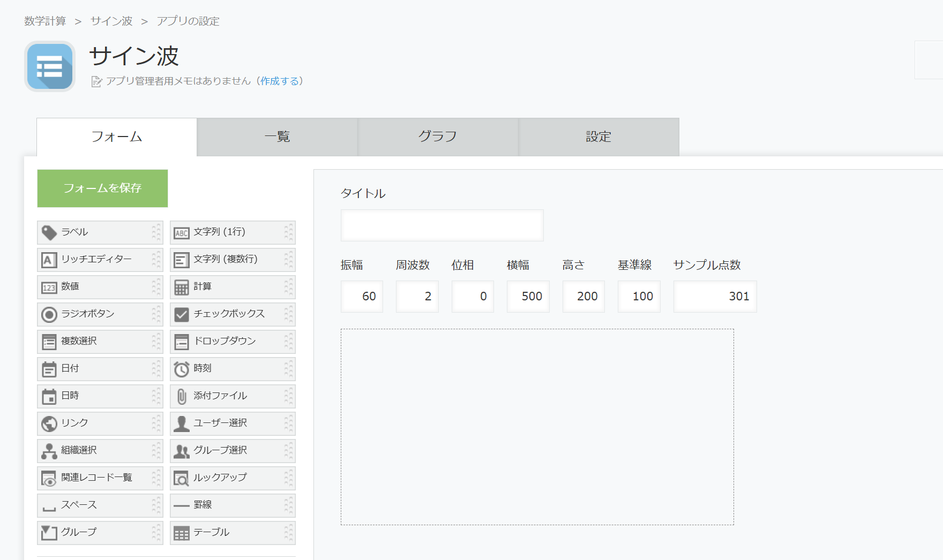Image resolution: width=943 pixels, height=560 pixels.
Task: Click the dashed blank space area
Action: pos(537,427)
